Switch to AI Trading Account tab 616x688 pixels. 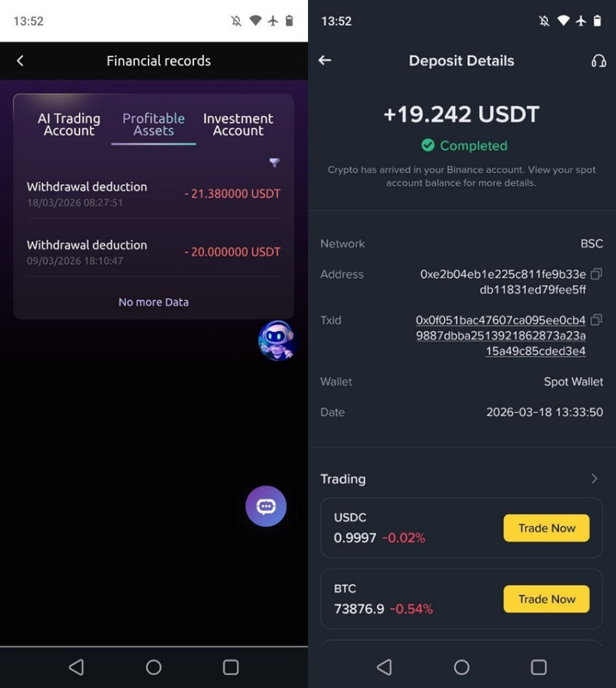pyautogui.click(x=69, y=125)
